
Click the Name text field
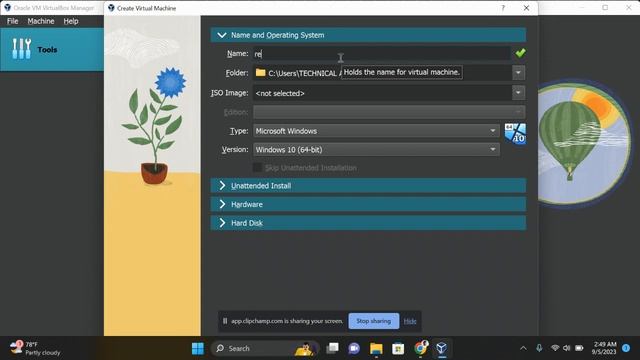click(x=381, y=53)
